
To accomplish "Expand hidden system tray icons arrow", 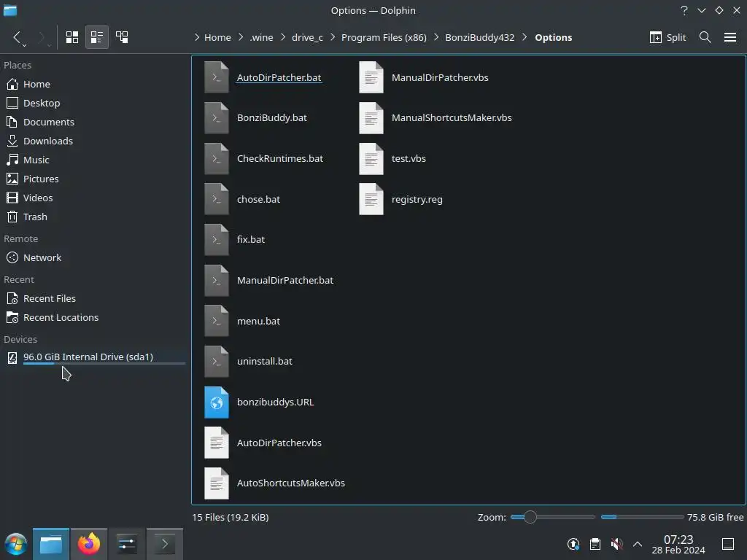I will pyautogui.click(x=638, y=544).
